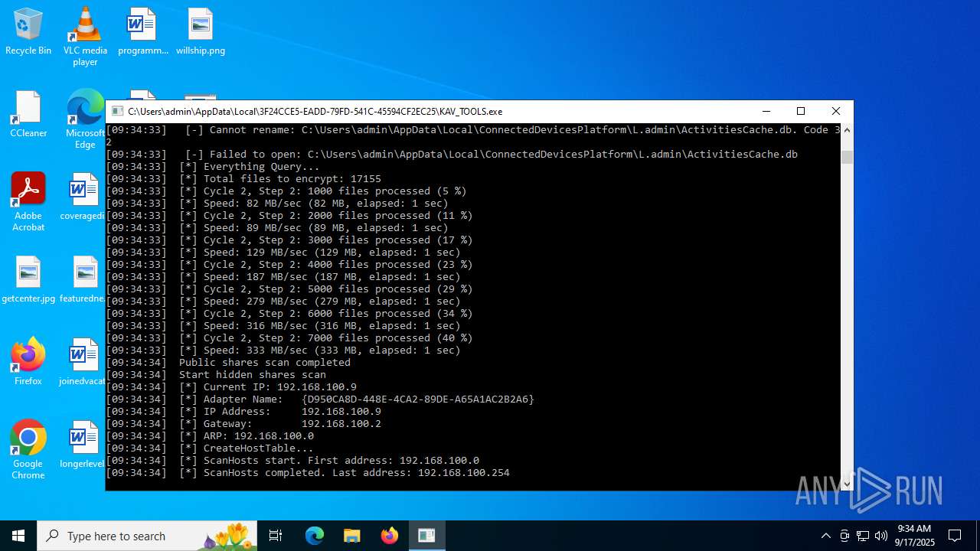The height and width of the screenshot is (551, 980).
Task: Close the KAV_TOOLS.exe console window
Action: (836, 111)
